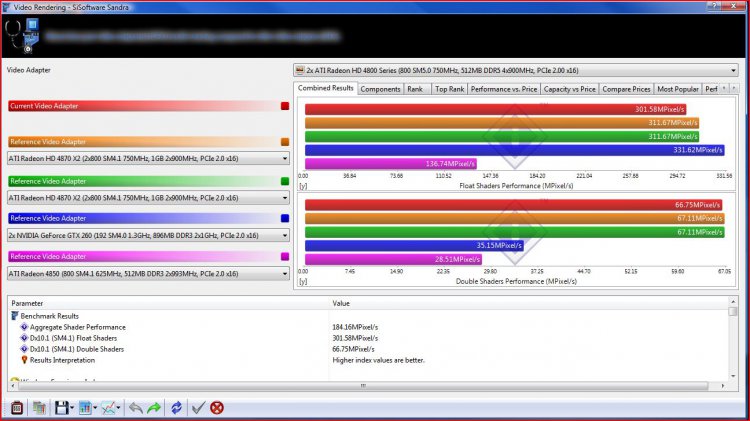The height and width of the screenshot is (421, 750).
Task: Click the results list scroll-right arrow
Action: point(722,386)
